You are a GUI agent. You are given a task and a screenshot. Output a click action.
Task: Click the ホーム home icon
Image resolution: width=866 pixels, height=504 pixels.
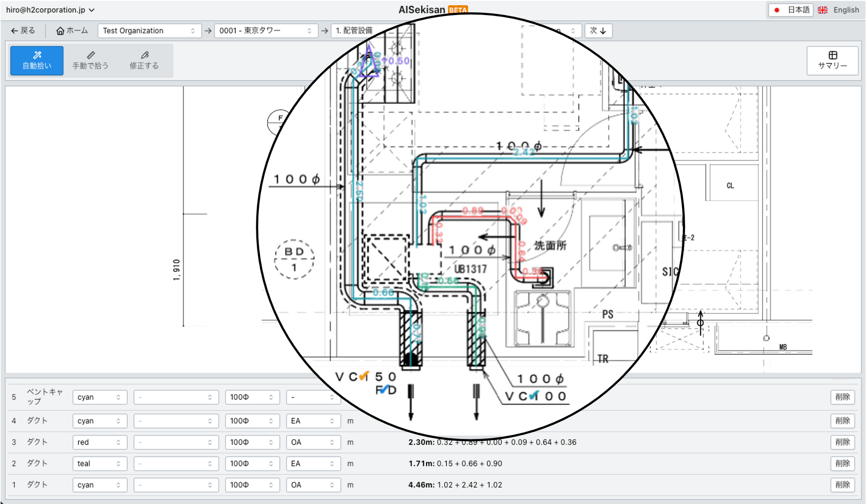(x=61, y=31)
